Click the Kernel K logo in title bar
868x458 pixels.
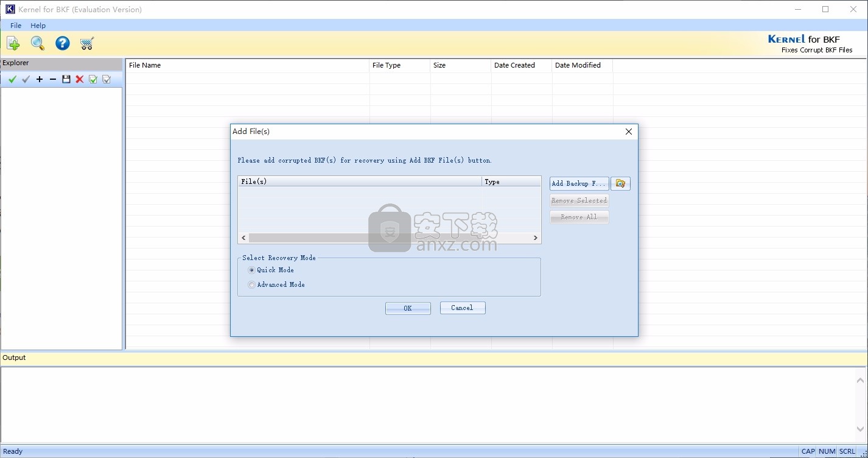(x=10, y=9)
